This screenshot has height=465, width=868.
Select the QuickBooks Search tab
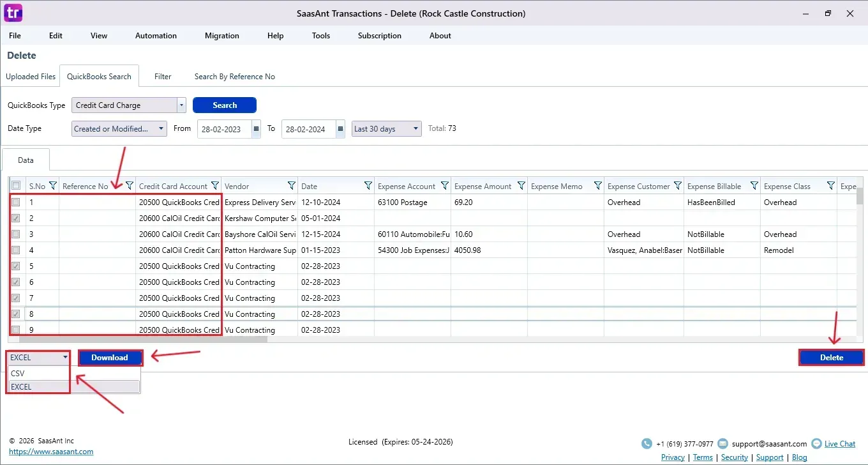[x=99, y=77]
